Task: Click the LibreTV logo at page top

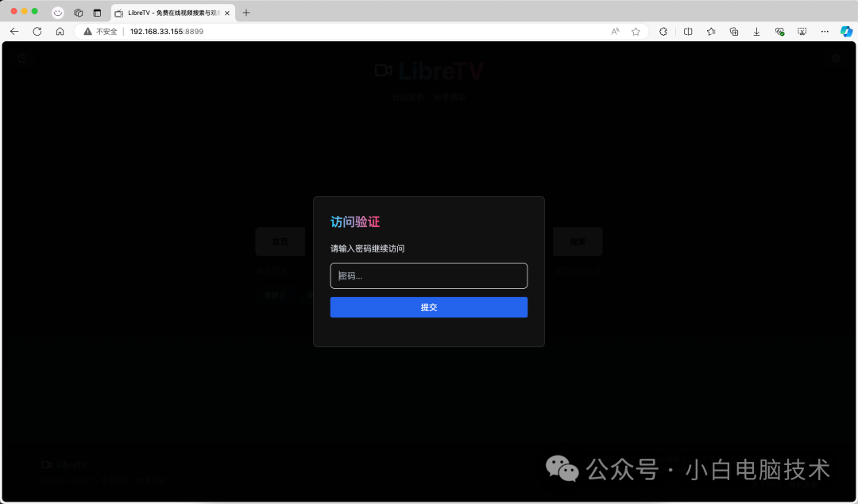Action: point(429,71)
